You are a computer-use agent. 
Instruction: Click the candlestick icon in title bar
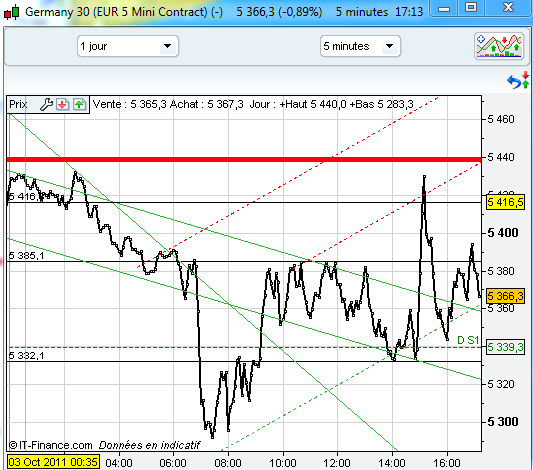click(x=11, y=12)
